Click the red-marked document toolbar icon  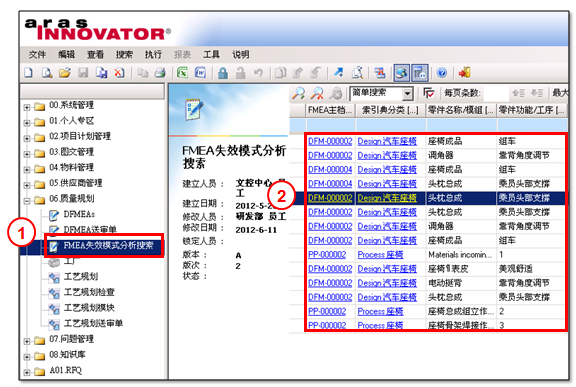(380, 72)
